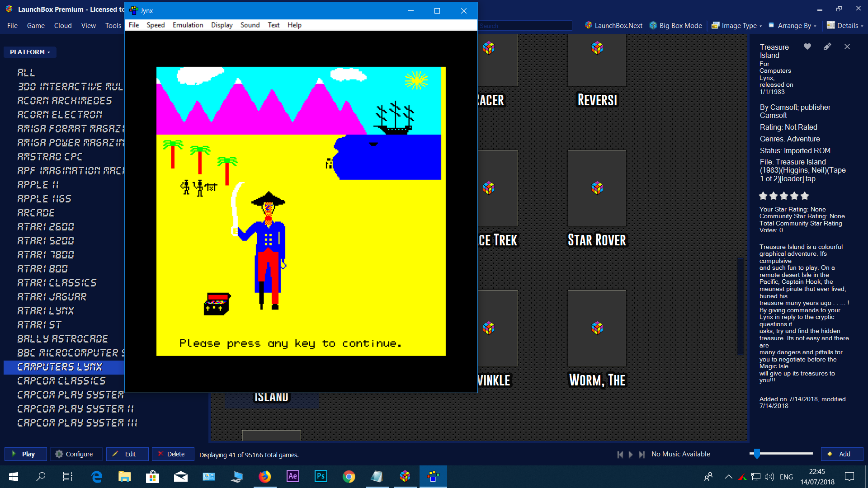Click the Add button
This screenshot has height=488, width=868.
point(842,454)
